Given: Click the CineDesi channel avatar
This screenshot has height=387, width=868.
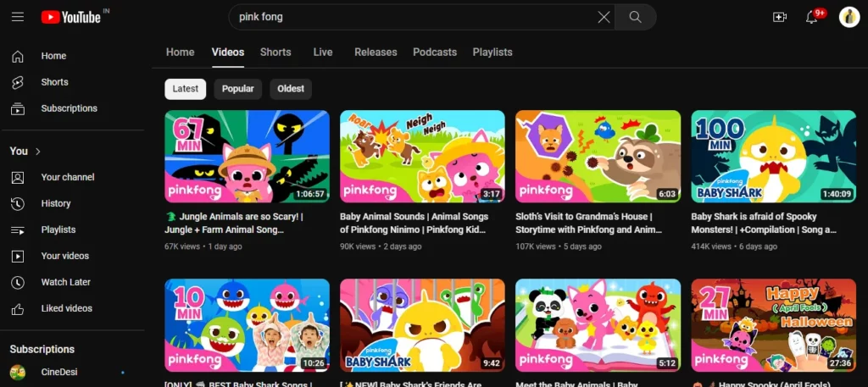Looking at the screenshot, I should coord(18,372).
